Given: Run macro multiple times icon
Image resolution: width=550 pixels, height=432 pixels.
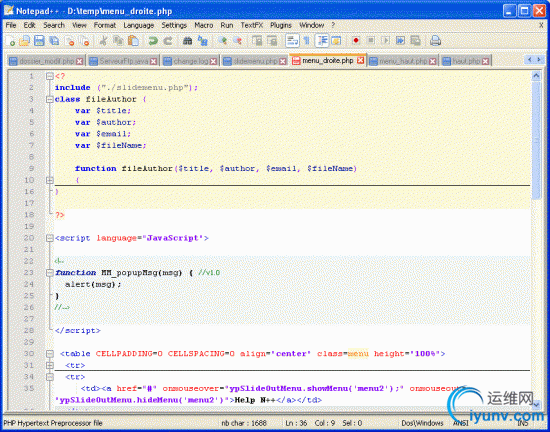Looking at the screenshot, I should coord(400,41).
